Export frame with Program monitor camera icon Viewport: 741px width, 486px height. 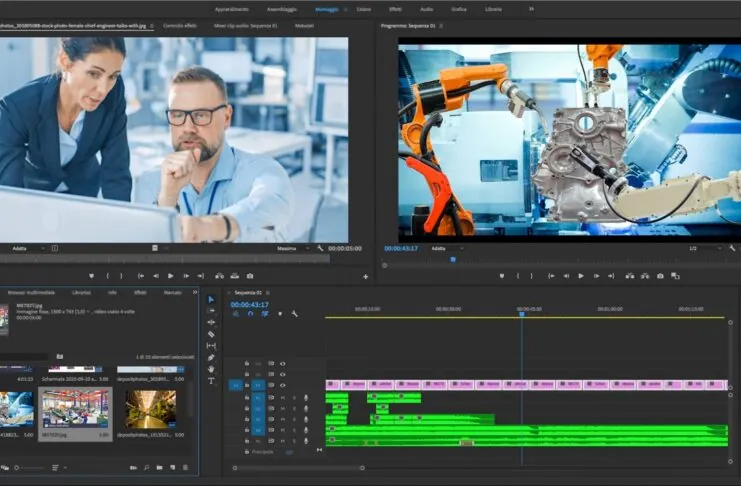click(659, 276)
